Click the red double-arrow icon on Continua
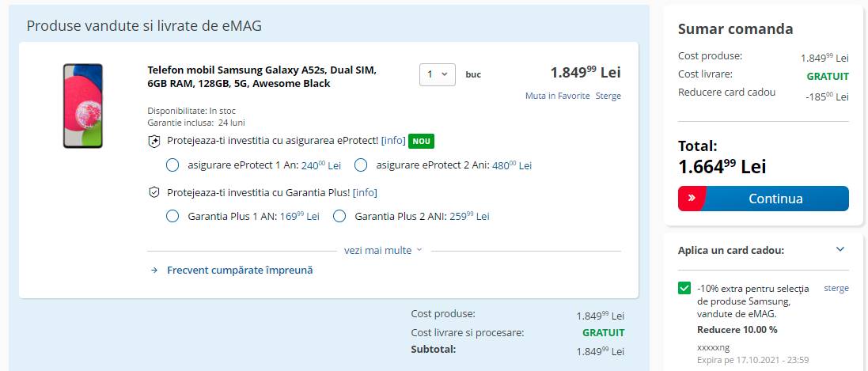 [x=692, y=199]
